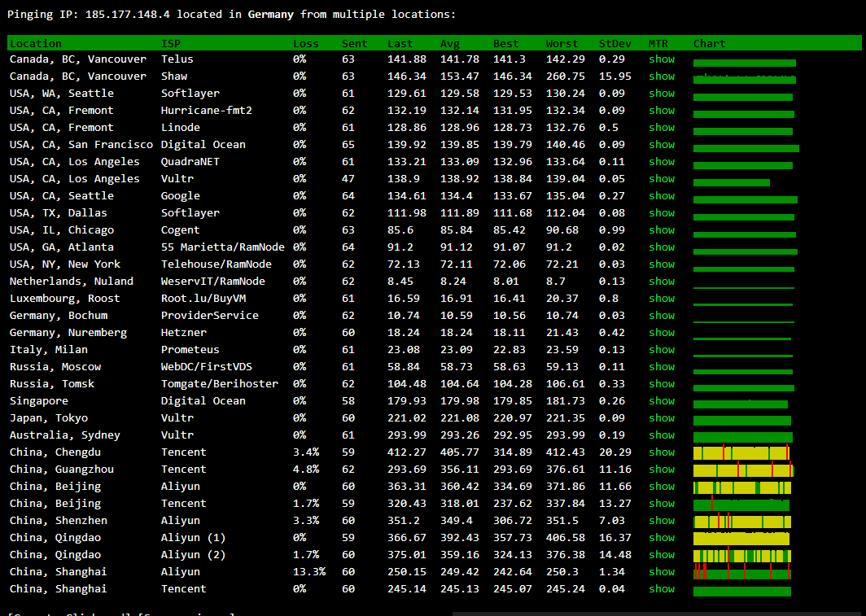
Task: Open MTR for Shanghai Aliyun
Action: click(662, 572)
